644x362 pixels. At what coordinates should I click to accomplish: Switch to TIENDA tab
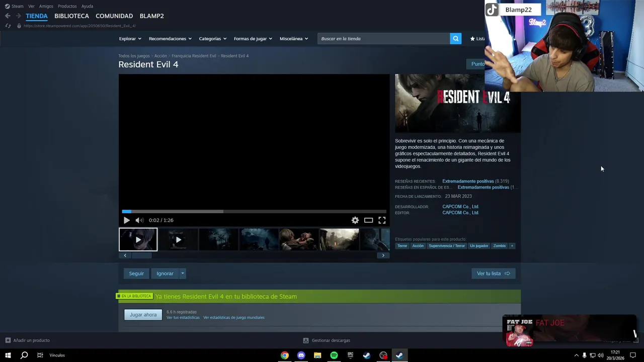37,16
